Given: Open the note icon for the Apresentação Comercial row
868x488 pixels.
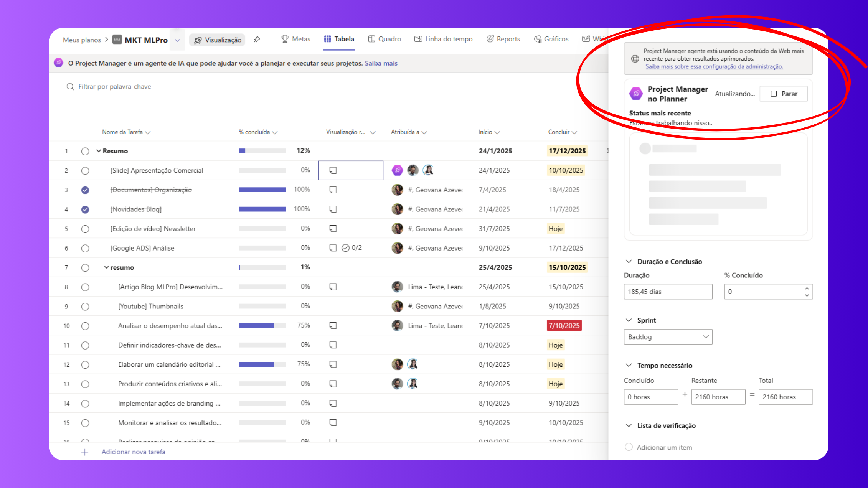Looking at the screenshot, I should [333, 170].
